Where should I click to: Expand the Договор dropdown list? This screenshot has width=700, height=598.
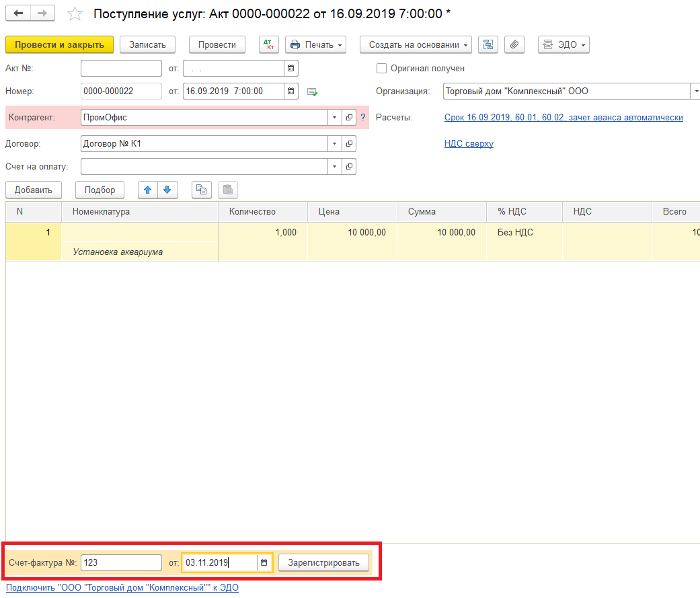click(x=334, y=144)
